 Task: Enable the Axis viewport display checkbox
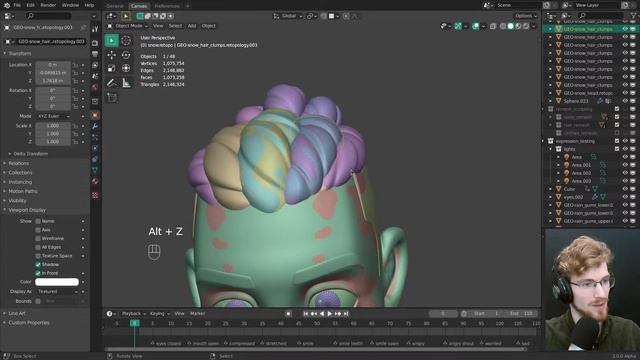tap(38, 230)
